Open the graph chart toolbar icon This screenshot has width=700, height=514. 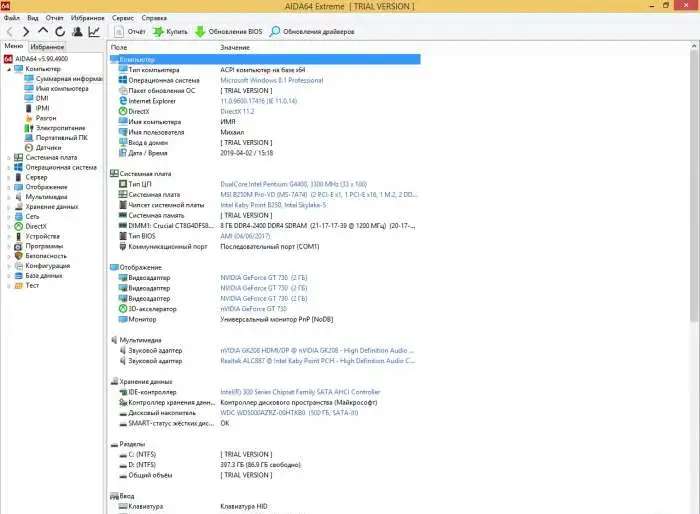pos(94,32)
